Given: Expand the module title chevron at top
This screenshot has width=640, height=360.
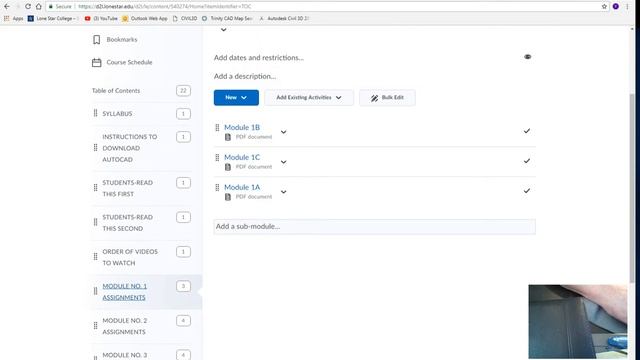Looking at the screenshot, I should point(224,29).
